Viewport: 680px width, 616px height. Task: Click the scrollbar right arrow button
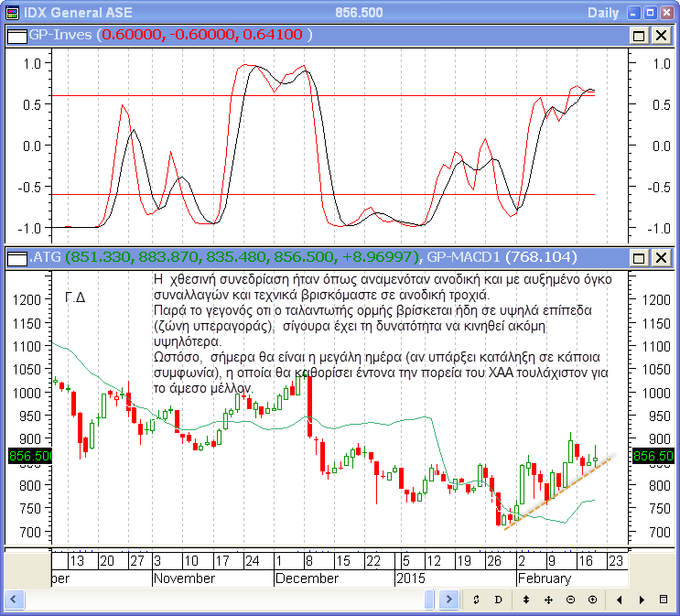pyautogui.click(x=448, y=600)
